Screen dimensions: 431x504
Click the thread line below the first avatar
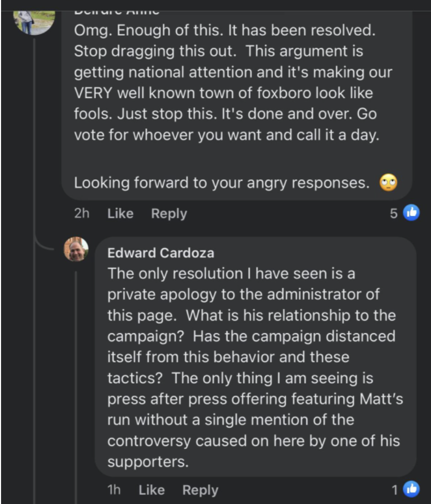[x=35, y=131]
